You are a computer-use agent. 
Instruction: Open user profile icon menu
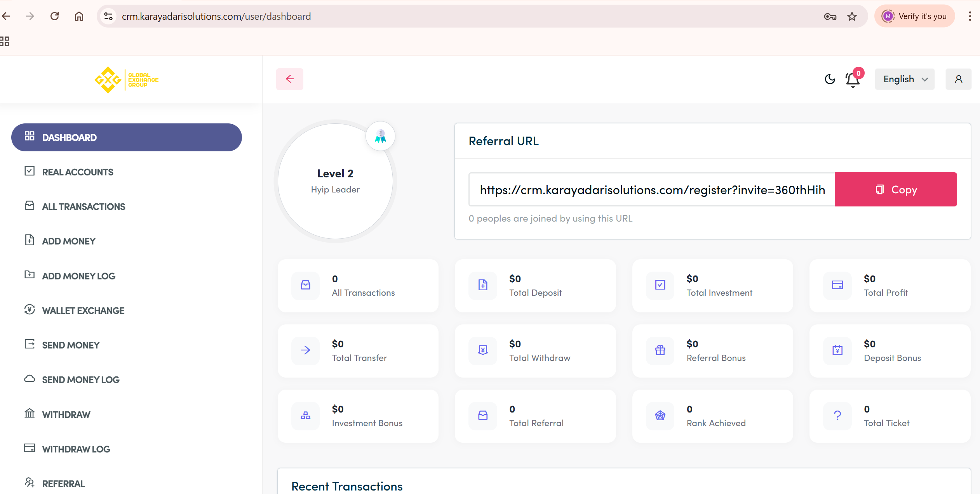[x=958, y=79]
